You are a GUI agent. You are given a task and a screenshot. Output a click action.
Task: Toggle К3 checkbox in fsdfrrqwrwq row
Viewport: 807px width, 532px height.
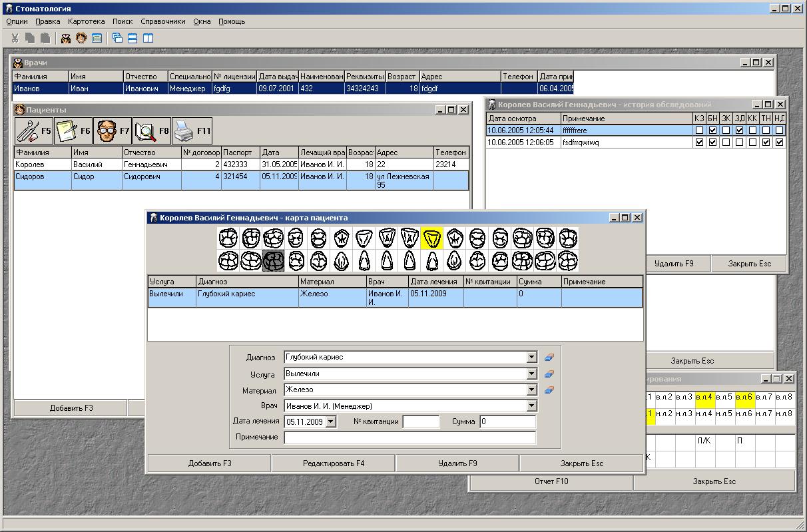coord(699,142)
